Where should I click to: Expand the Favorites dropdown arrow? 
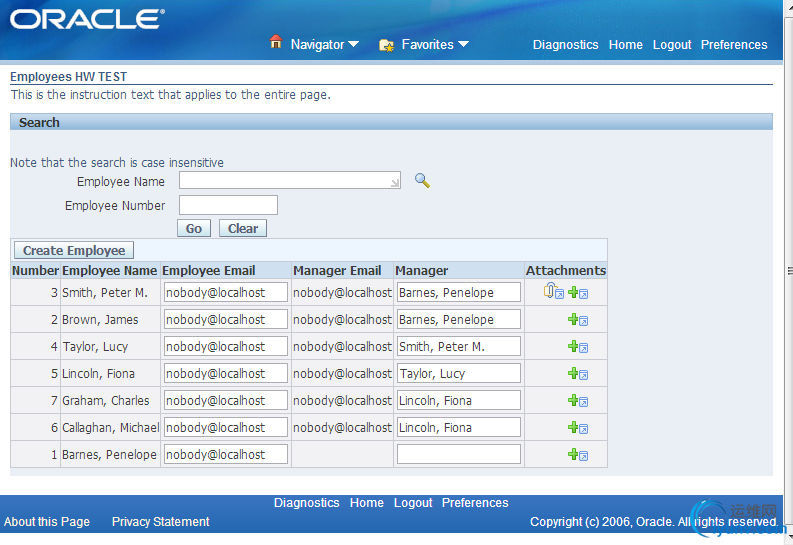(x=463, y=45)
